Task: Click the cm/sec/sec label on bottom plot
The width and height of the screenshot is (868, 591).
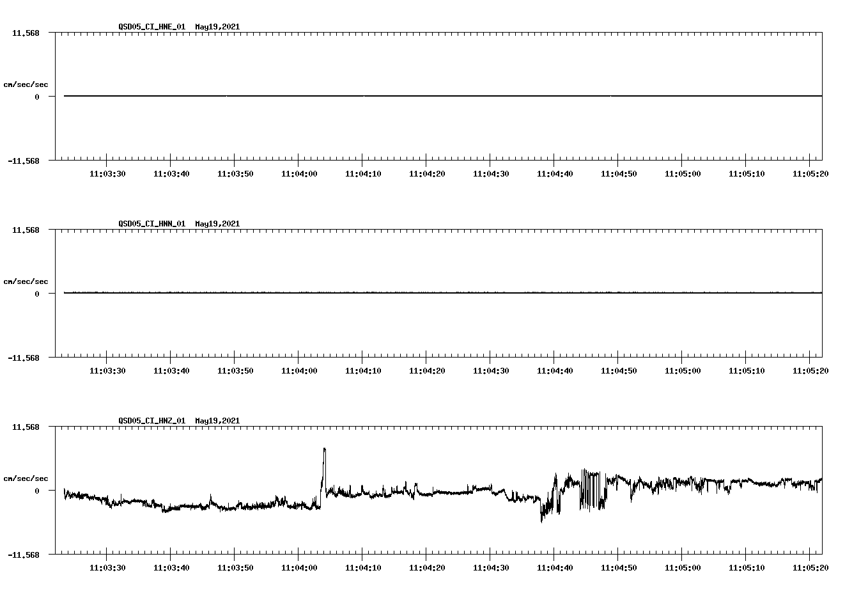Action: 27,477
